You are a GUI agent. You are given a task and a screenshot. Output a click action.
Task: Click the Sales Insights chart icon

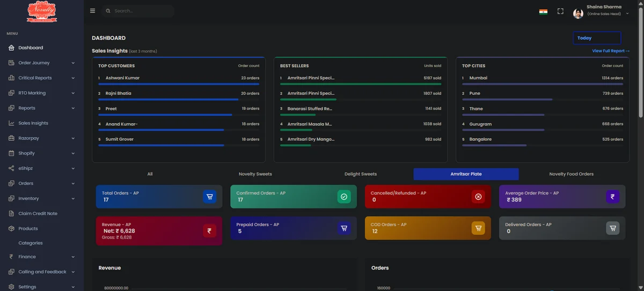12,123
